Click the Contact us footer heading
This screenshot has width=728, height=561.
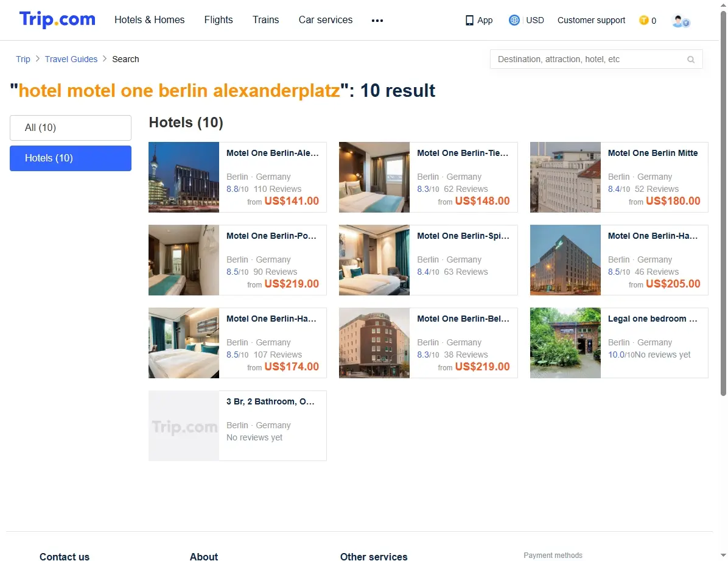tap(65, 556)
